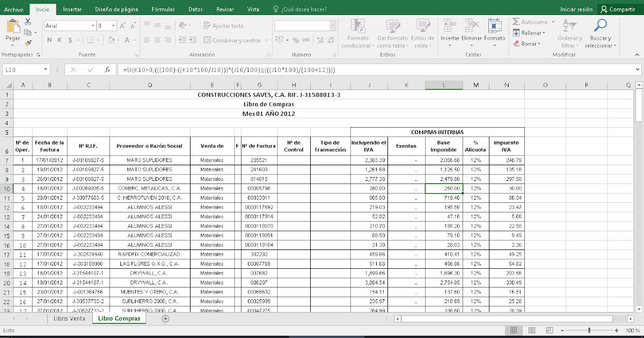Screen dimensions: 644x338
Task: Open the Archivo menu
Action: [13, 9]
